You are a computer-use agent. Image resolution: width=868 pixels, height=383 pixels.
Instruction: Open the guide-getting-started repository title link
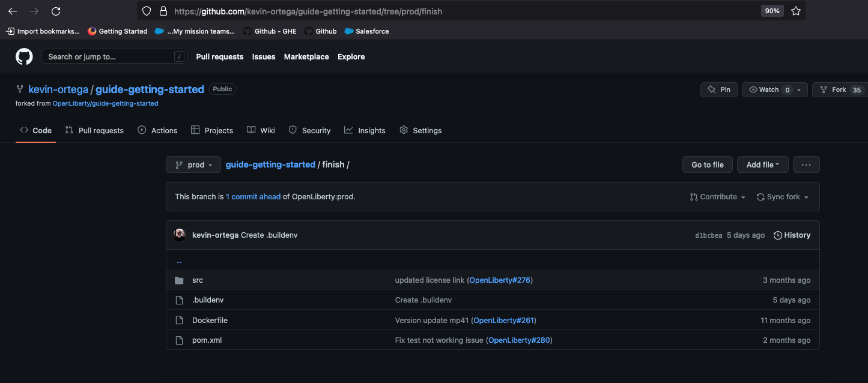[150, 89]
